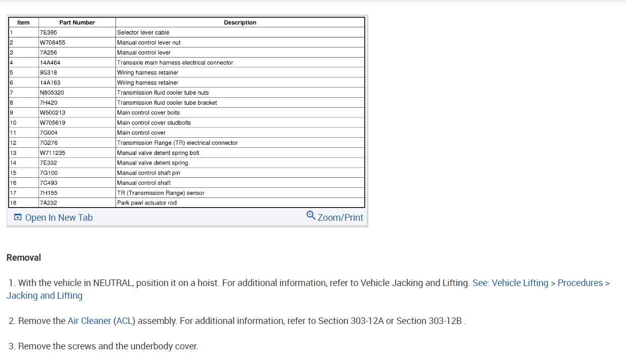Click the TR (Transmission Range) sensor description

click(161, 193)
